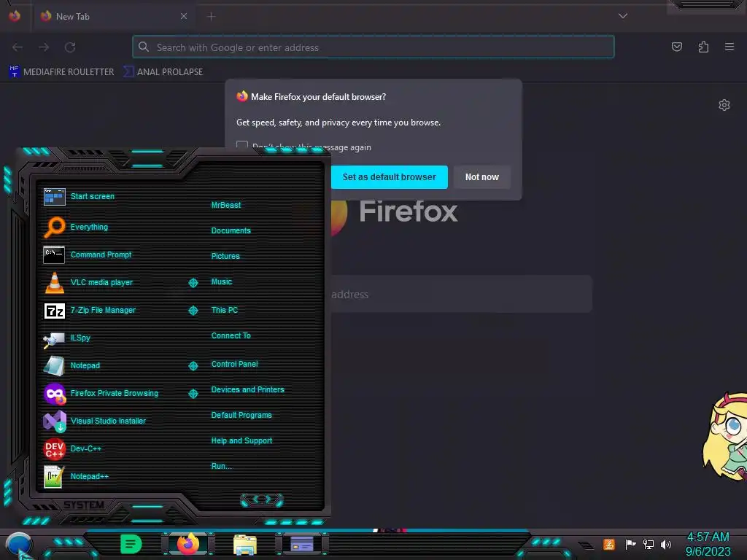
Task: Expand Firefox Private Browsing jump list arrow
Action: [193, 393]
